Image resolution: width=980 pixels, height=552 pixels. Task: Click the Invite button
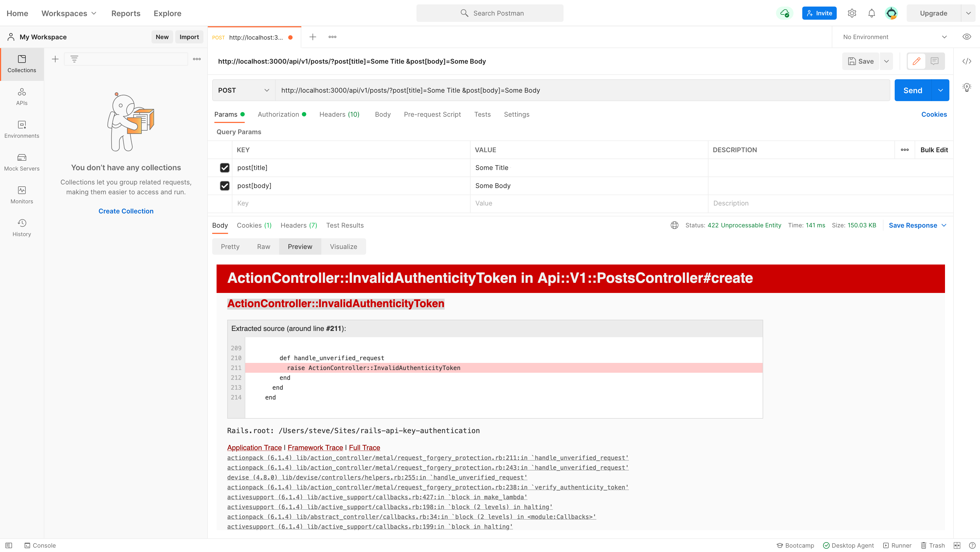pos(819,13)
